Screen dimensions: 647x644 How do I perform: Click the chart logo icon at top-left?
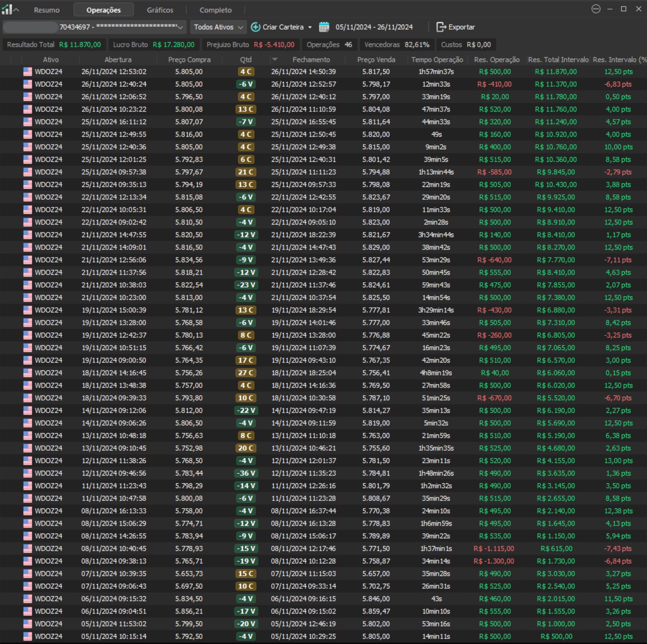[x=8, y=10]
